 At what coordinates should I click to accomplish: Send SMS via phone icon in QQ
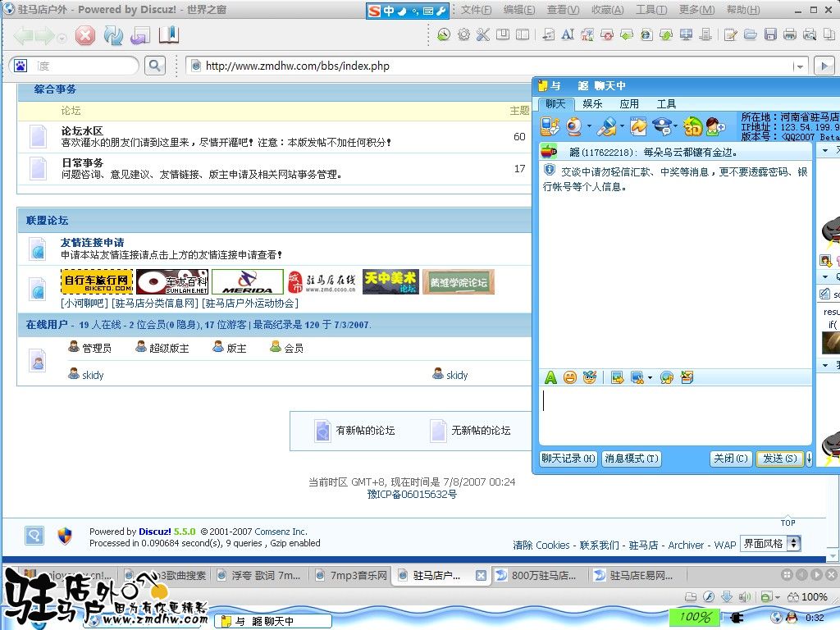pos(550,127)
